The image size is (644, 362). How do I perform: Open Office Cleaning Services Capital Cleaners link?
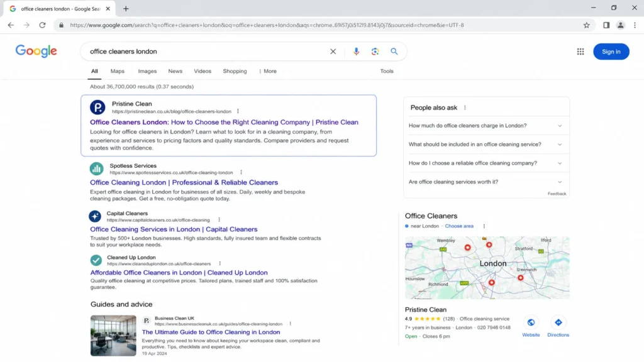[x=174, y=229]
